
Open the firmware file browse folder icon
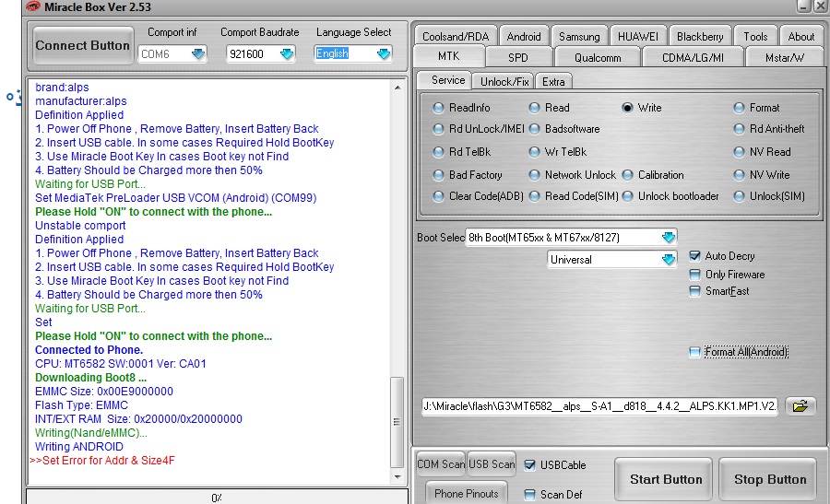pyautogui.click(x=800, y=406)
